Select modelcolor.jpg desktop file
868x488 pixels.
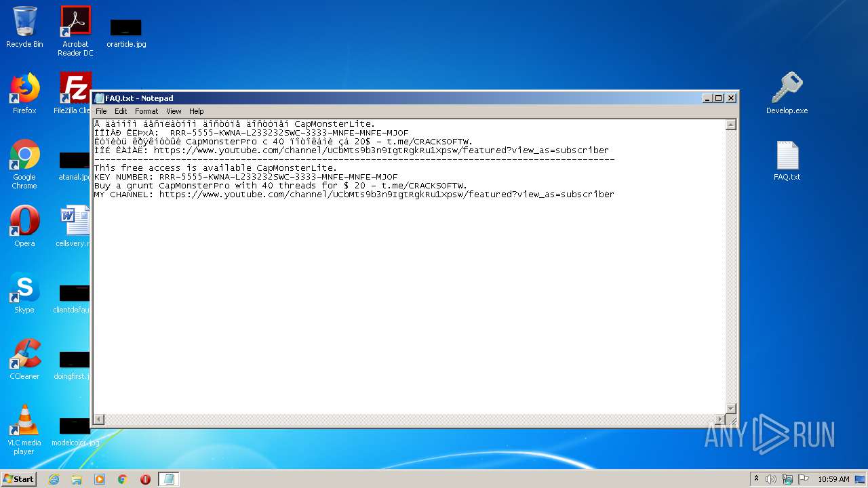point(75,432)
